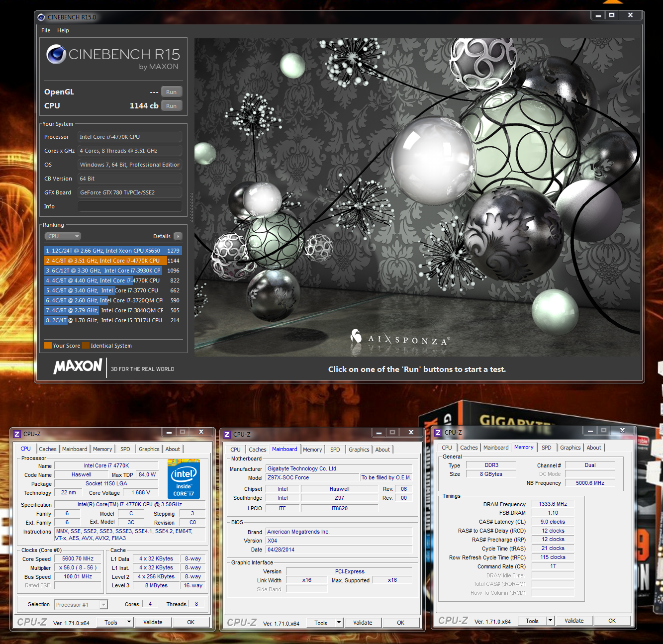Click Validate in CPU-Z CPU window
The image size is (663, 644).
click(153, 622)
